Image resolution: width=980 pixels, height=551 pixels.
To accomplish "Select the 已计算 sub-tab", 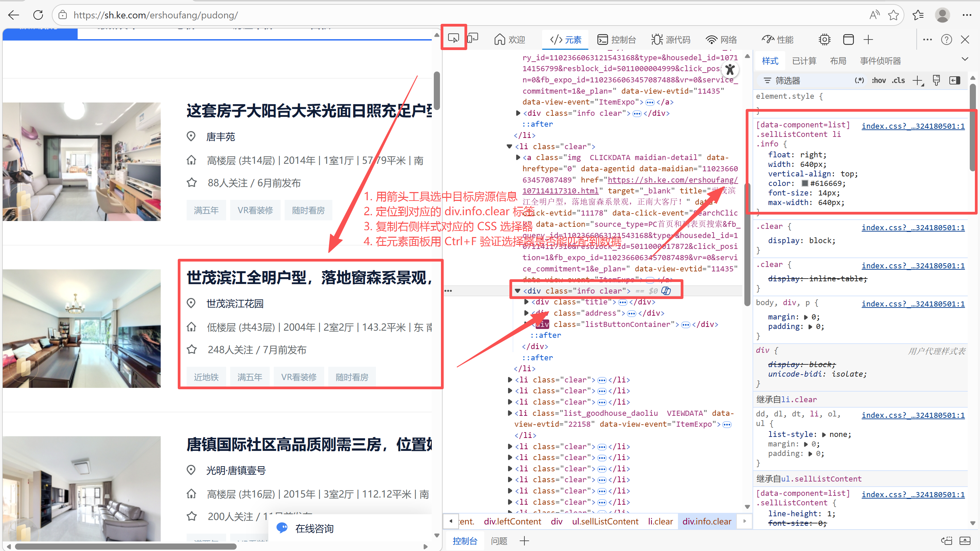I will (804, 61).
